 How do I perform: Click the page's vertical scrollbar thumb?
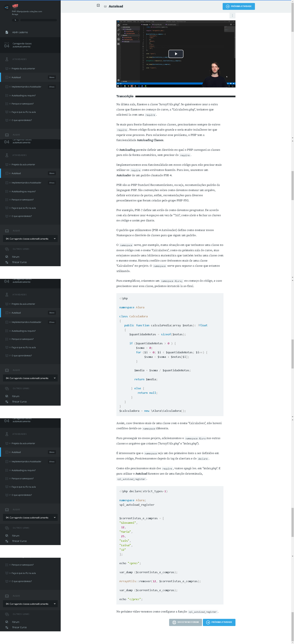point(293,17)
